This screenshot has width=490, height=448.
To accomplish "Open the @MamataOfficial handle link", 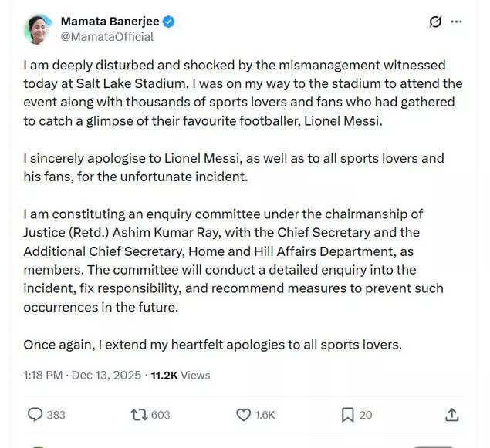I will click(106, 36).
